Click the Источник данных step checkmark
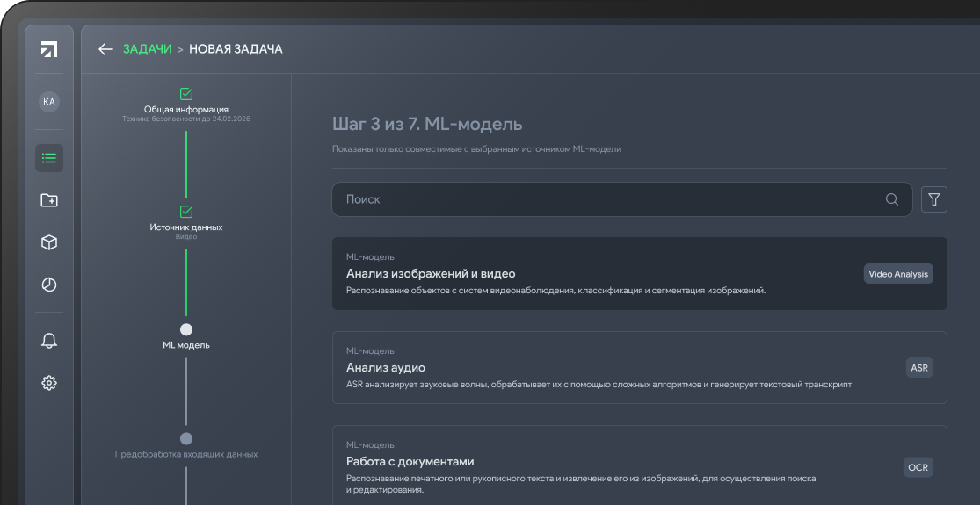 186,212
